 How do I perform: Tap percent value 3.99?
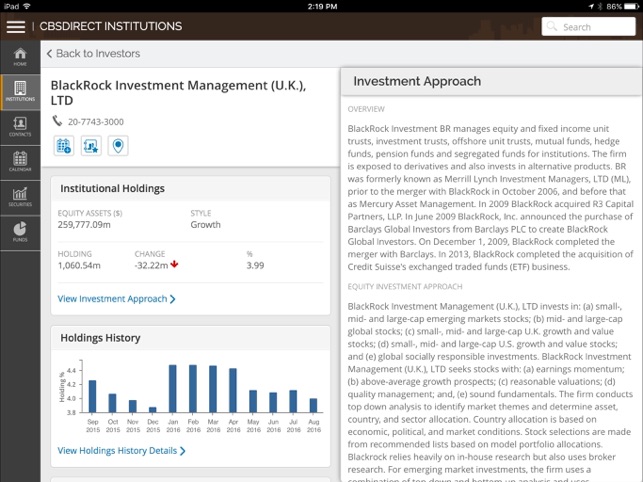(x=255, y=265)
